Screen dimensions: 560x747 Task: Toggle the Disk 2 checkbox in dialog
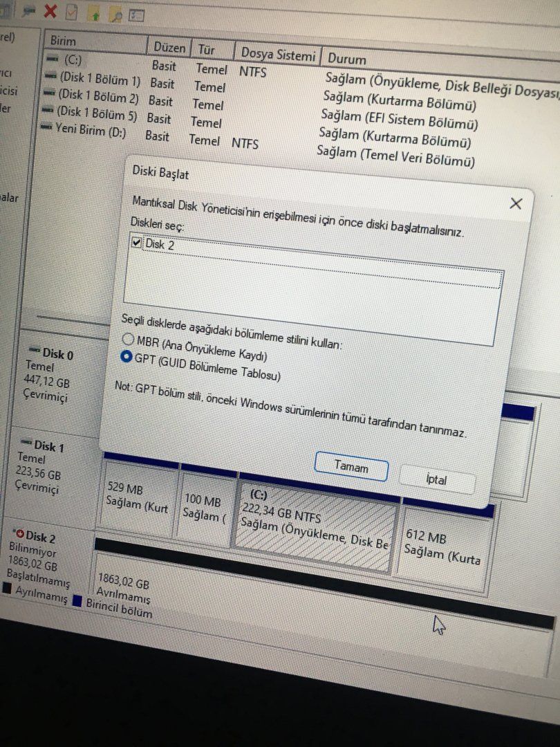pyautogui.click(x=137, y=243)
